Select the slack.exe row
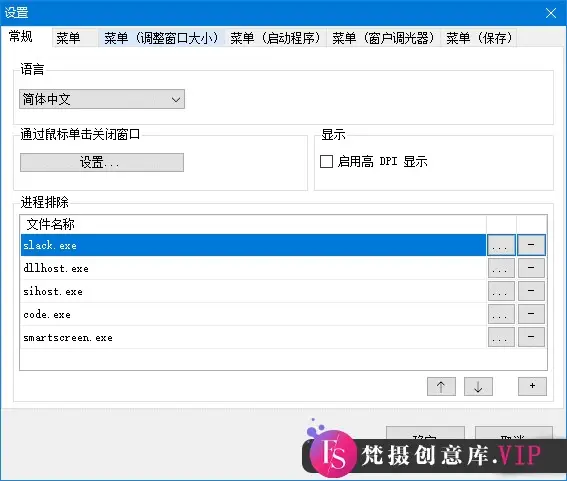The width and height of the screenshot is (567, 481). pos(253,245)
